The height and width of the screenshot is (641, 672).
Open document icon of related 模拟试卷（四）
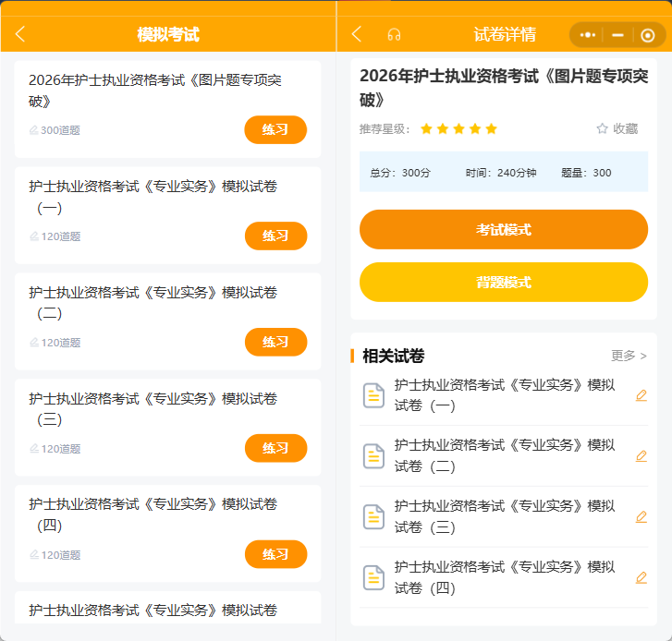[x=373, y=577]
